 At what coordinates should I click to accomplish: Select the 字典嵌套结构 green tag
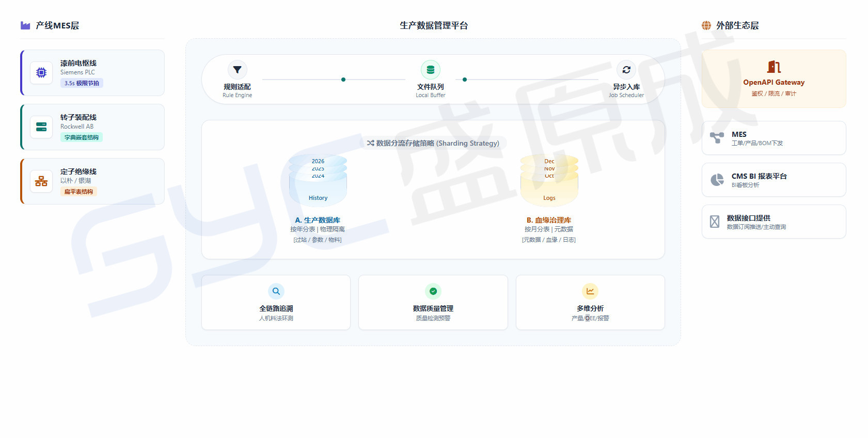[x=82, y=137]
